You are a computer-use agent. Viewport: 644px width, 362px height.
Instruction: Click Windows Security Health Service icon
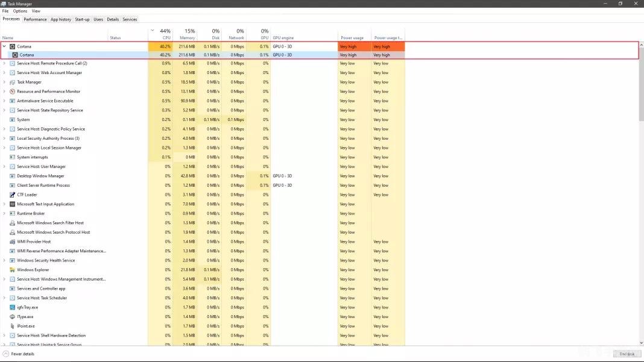pos(12,261)
